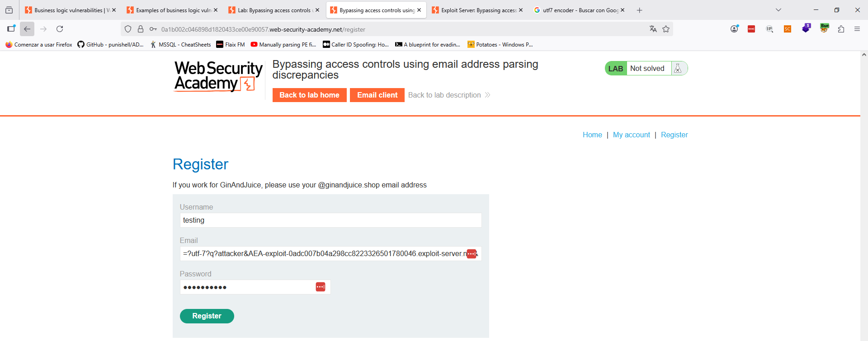The width and height of the screenshot is (868, 341).
Task: Click into the Username input field
Action: (x=330, y=220)
